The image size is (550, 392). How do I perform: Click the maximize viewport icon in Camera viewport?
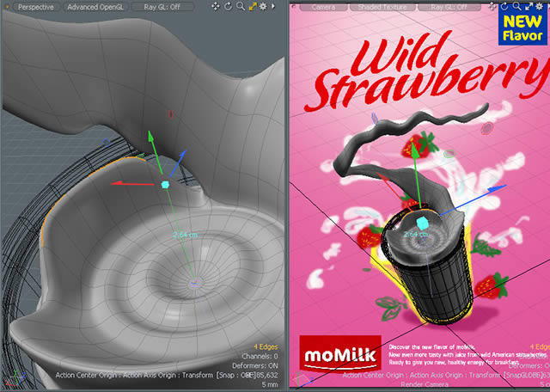click(x=528, y=6)
